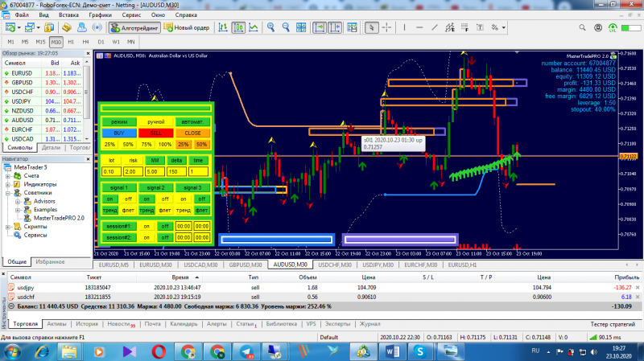
Task: Expand the Advisors folder node
Action: click(18, 202)
